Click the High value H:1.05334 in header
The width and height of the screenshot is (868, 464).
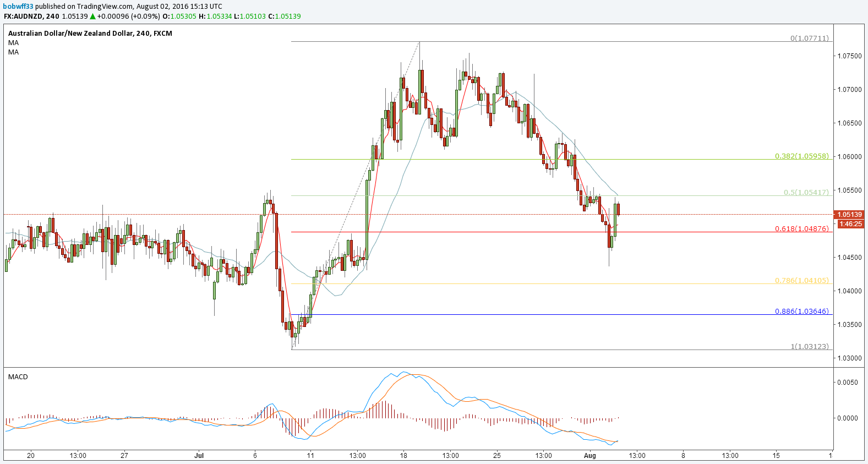pyautogui.click(x=215, y=17)
